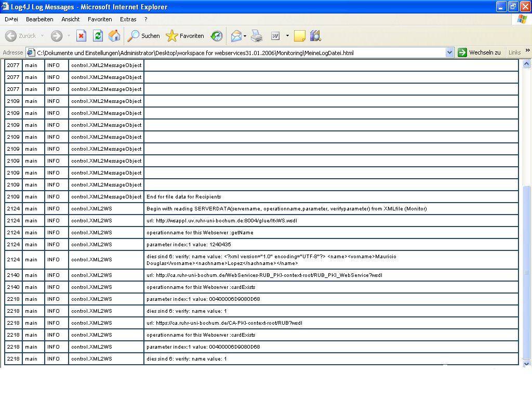Open the Suchen search panel

pos(144,36)
